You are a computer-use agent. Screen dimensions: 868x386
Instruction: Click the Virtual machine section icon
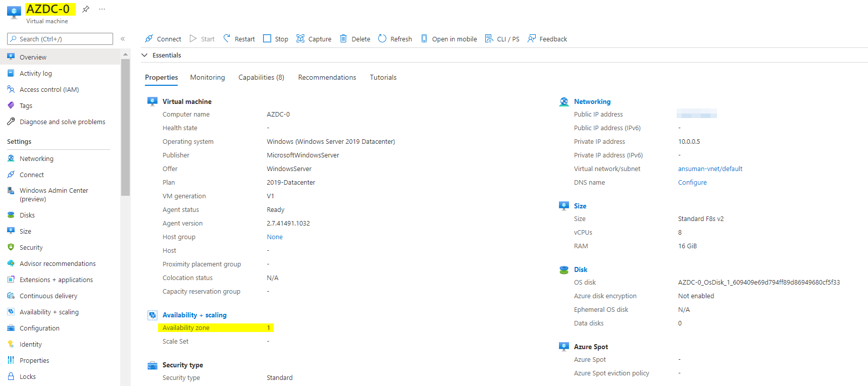(152, 101)
